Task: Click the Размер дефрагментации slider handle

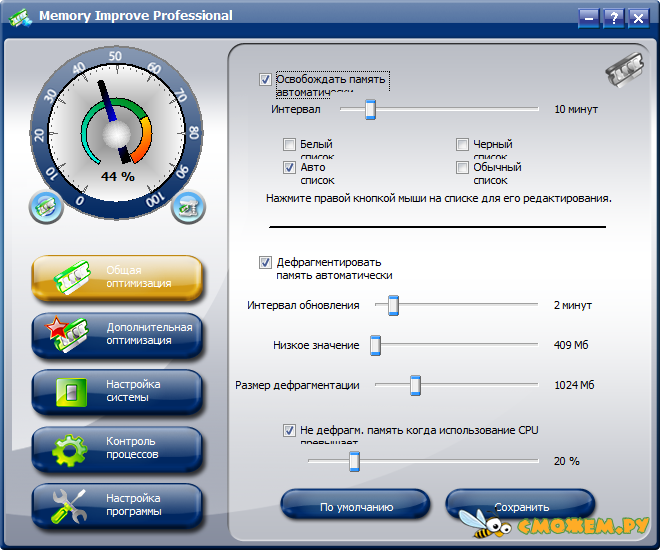Action: [x=415, y=385]
